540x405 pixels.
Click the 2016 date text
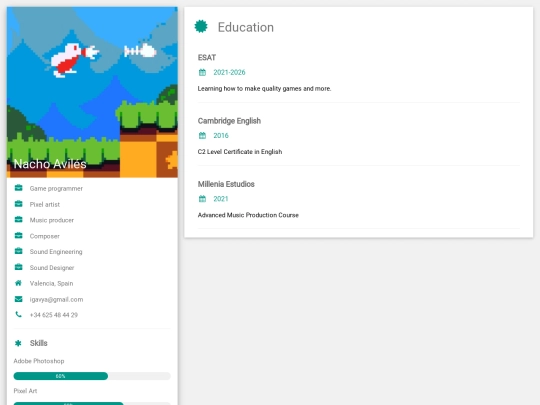point(221,135)
